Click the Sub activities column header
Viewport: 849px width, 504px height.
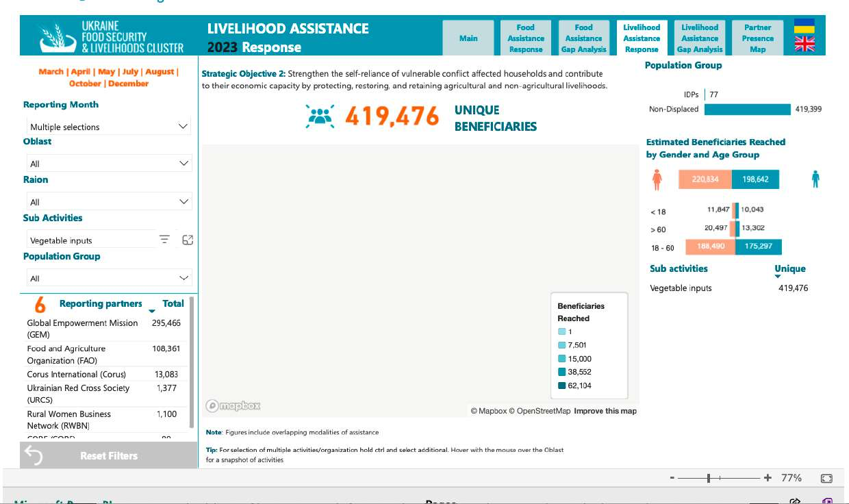679,268
